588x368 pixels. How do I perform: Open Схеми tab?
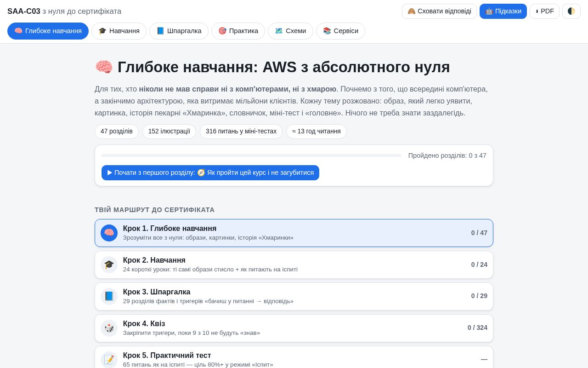[290, 31]
